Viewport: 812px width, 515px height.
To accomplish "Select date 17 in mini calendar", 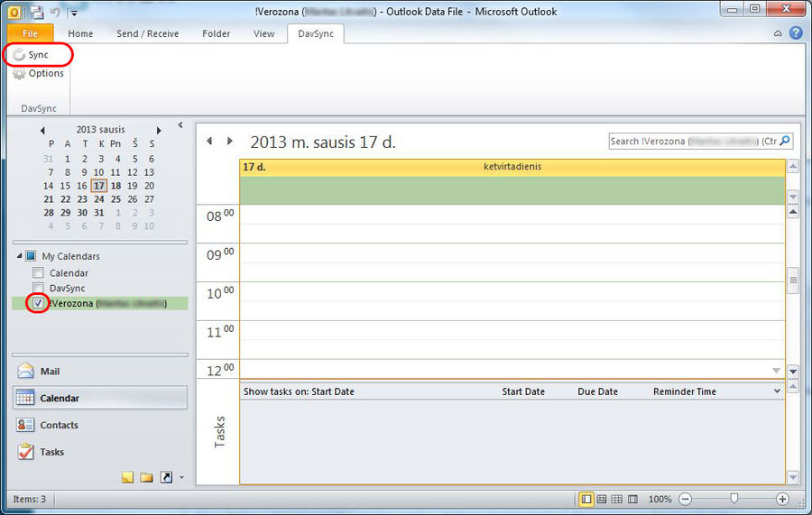I will pyautogui.click(x=99, y=186).
